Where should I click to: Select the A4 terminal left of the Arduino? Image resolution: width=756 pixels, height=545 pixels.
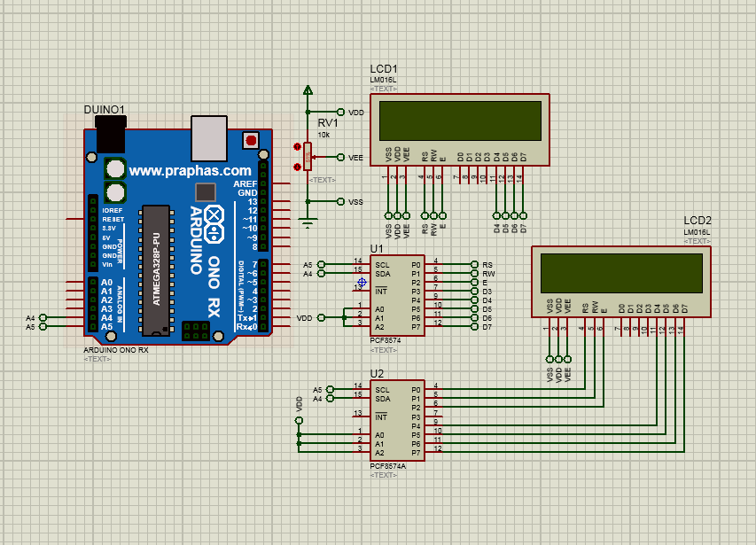[x=43, y=317]
